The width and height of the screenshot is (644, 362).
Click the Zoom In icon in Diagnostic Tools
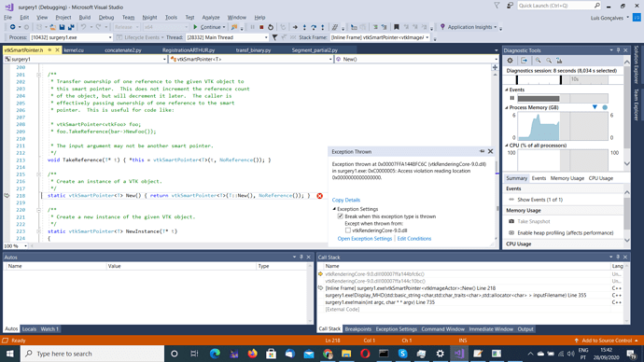(538, 61)
